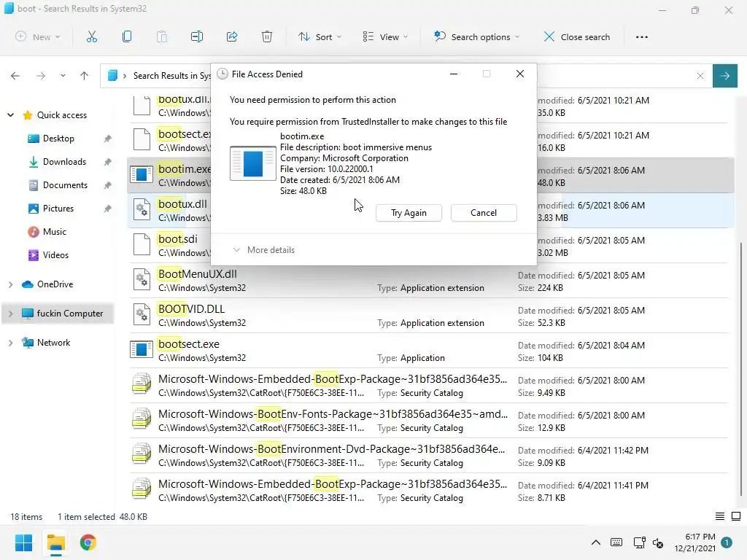Unpin Downloads using its pin icon
This screenshot has height=560, width=747.
coord(108,162)
